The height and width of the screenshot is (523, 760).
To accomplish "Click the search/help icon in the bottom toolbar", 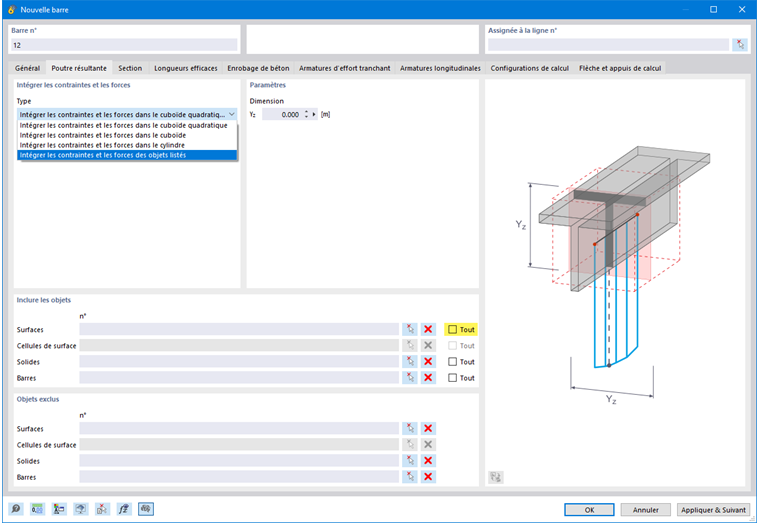I will click(16, 509).
